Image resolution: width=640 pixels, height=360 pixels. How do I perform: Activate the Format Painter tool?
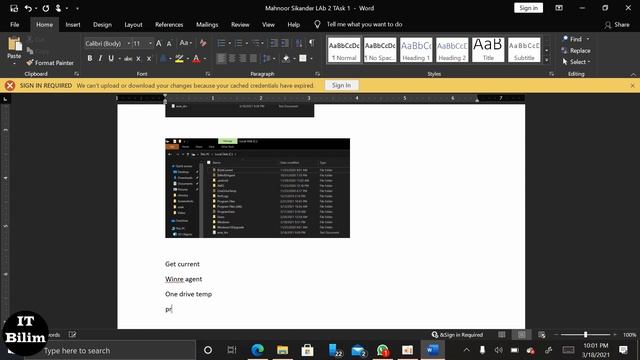point(50,62)
